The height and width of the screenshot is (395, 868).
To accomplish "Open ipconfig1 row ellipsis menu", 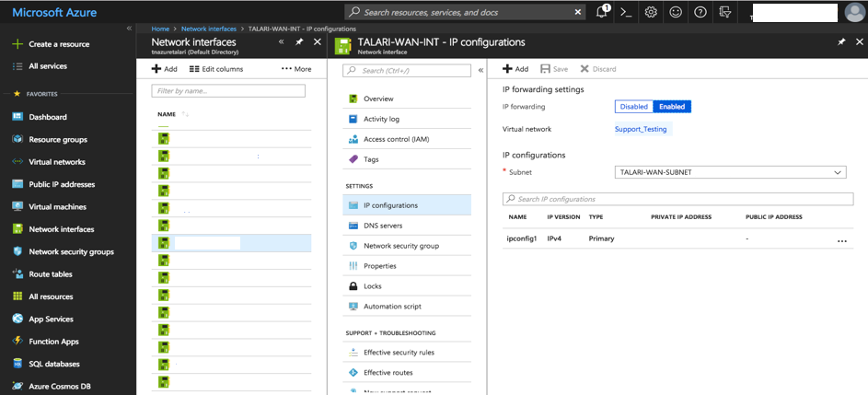I will (x=842, y=241).
